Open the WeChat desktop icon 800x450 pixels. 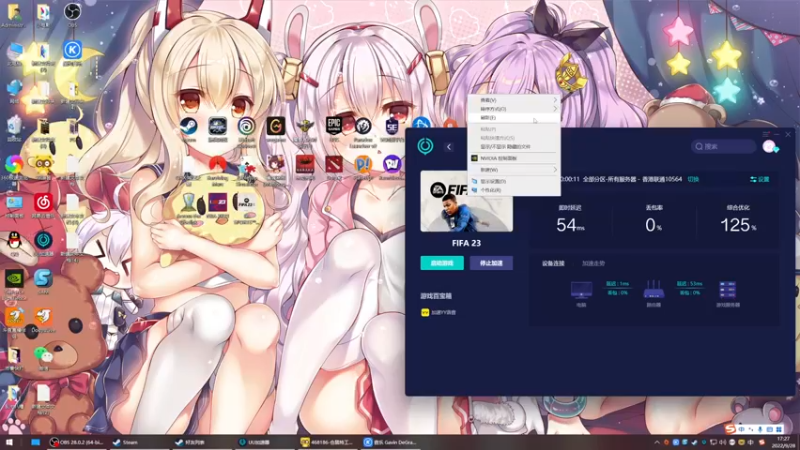tap(43, 355)
